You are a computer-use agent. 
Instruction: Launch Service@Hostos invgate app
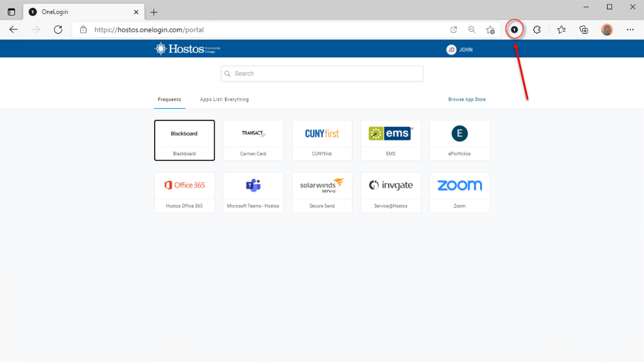click(x=390, y=192)
